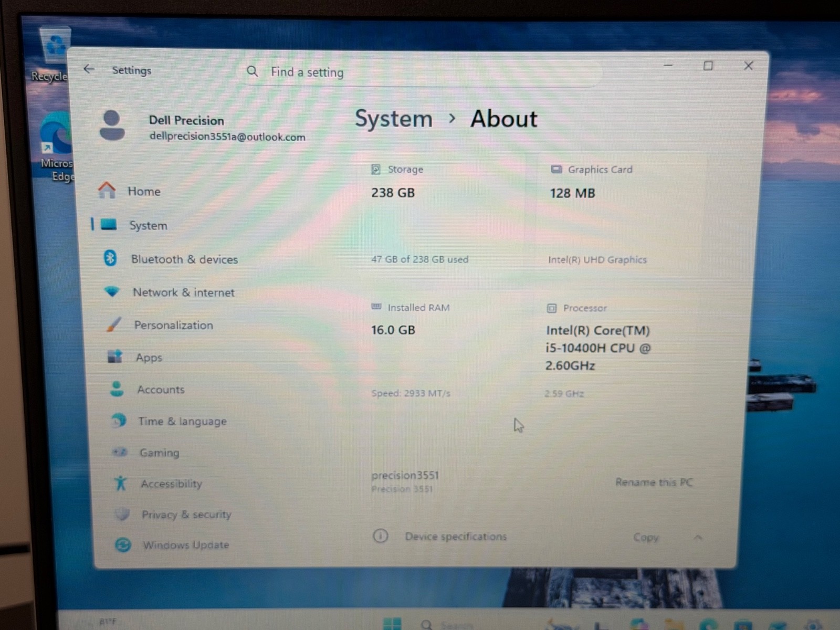
Task: Click 'Device specifications' section header
Action: coord(456,536)
